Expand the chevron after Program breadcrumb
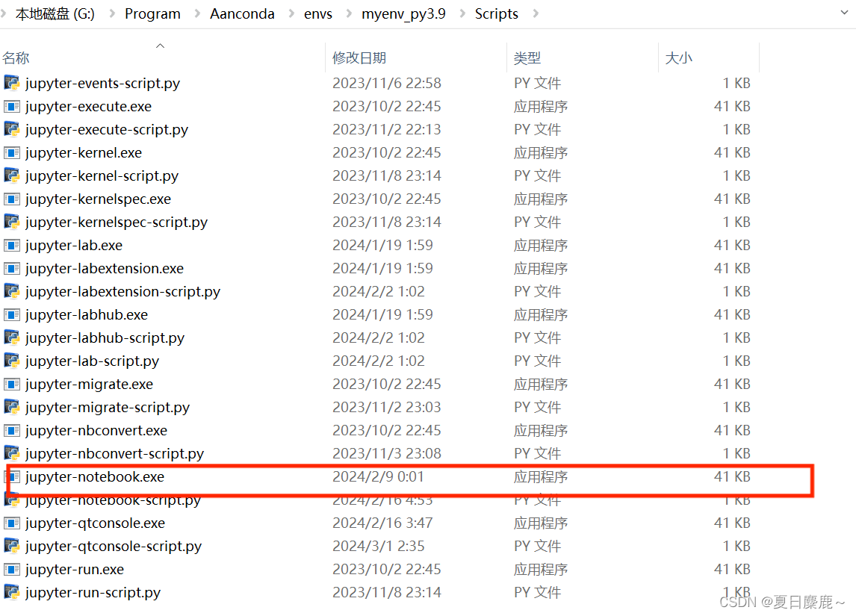The width and height of the screenshot is (856, 616). (x=197, y=13)
